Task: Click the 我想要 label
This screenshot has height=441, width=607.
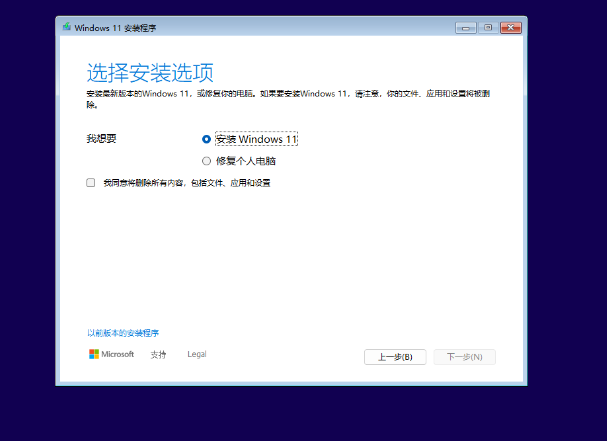Action: [x=102, y=139]
